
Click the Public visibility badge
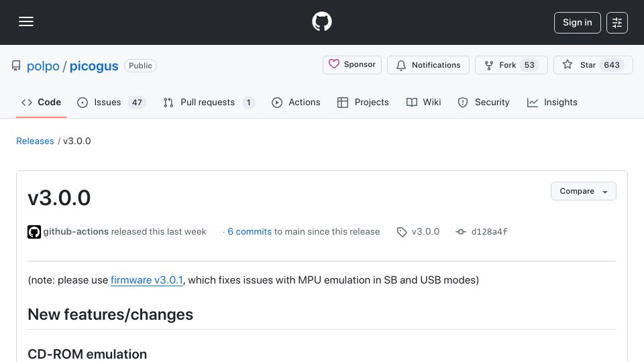[x=140, y=66]
